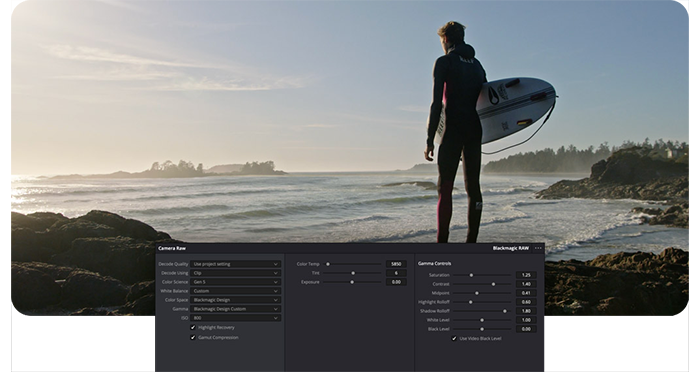Image resolution: width=700 pixels, height=372 pixels.
Task: Click the White Level value field 1.00
Action: click(526, 320)
